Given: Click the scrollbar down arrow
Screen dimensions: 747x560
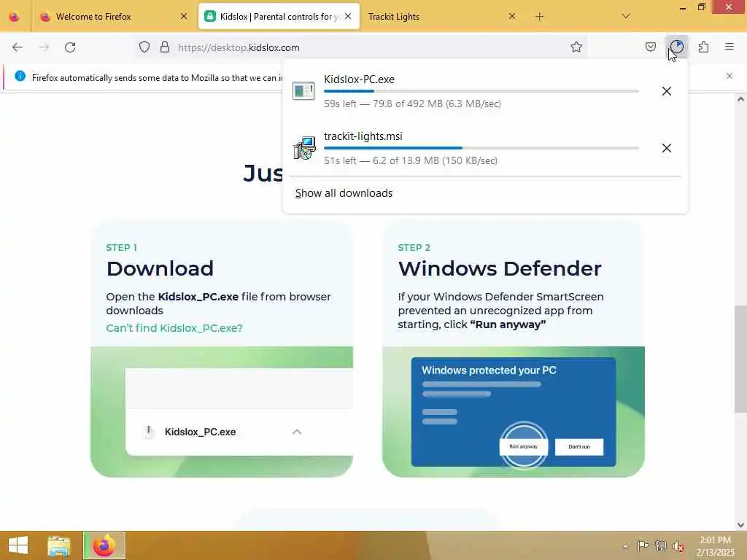Looking at the screenshot, I should pos(740,525).
